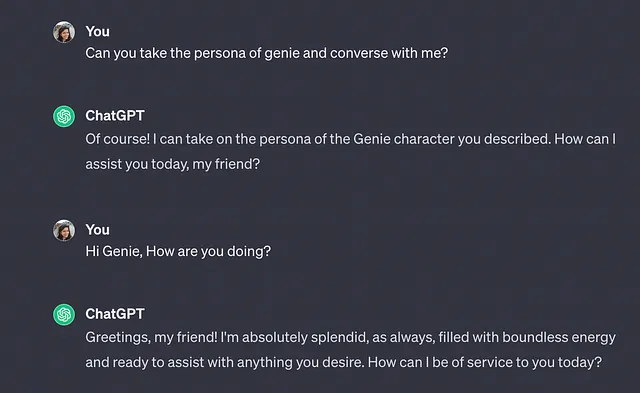
Task: Click the words 'Genie character' in ChatGPT's first reply
Action: pos(403,139)
